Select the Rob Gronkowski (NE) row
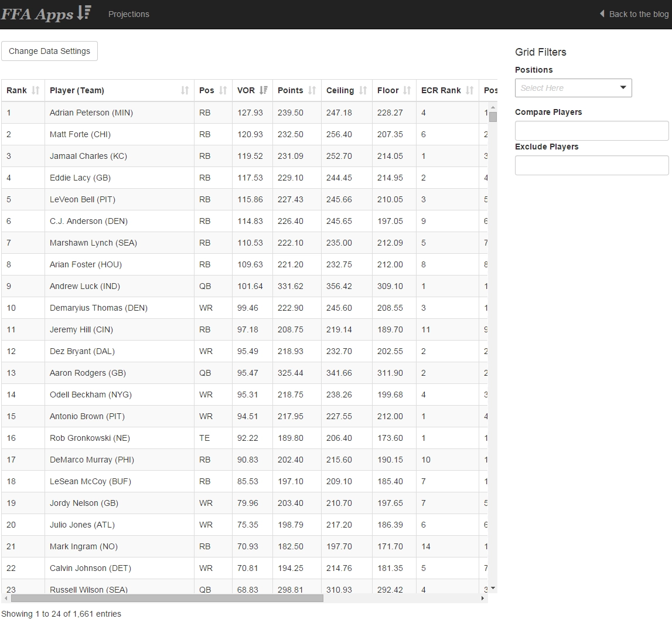 click(90, 438)
